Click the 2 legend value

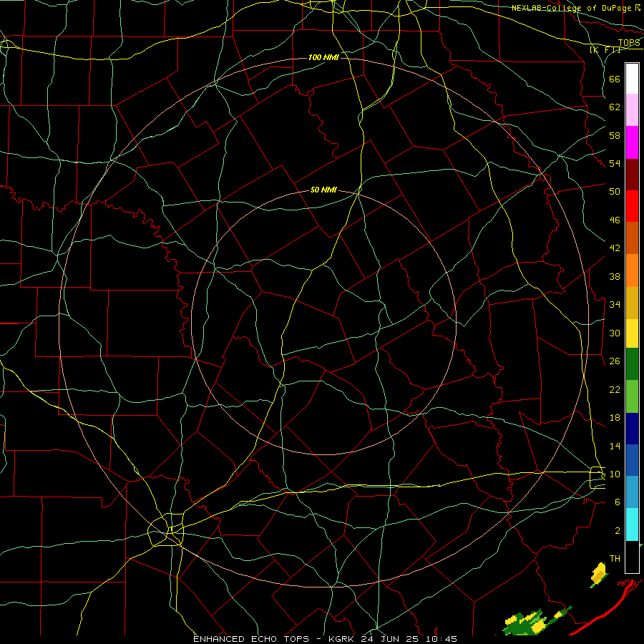pos(618,531)
